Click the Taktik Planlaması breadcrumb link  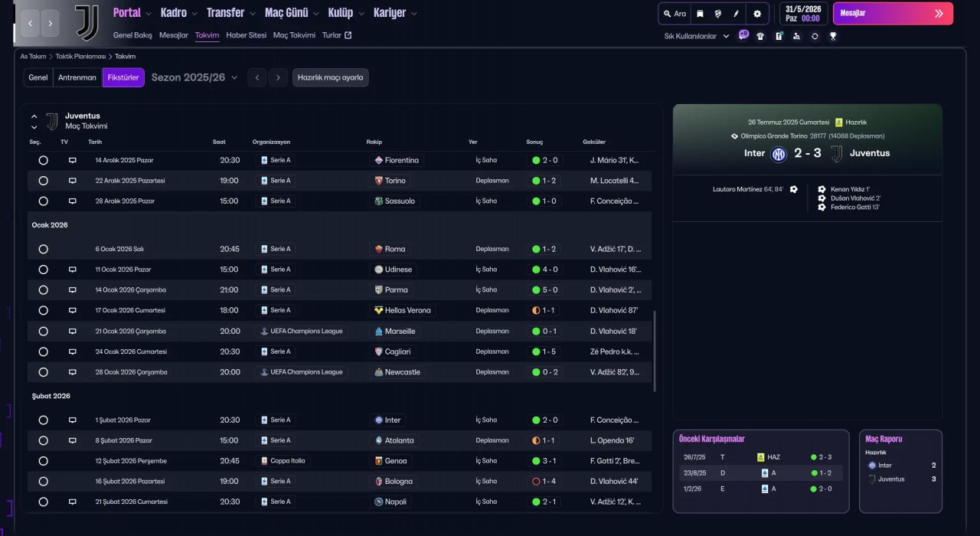click(80, 57)
